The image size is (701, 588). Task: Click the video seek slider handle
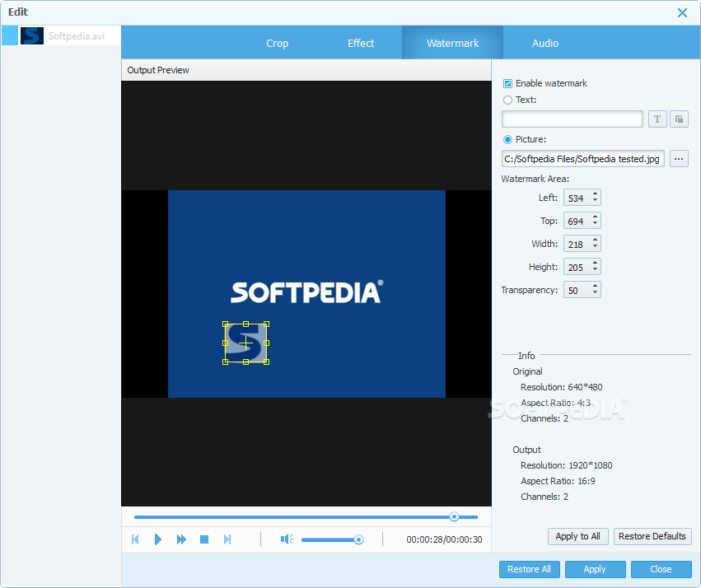[454, 517]
